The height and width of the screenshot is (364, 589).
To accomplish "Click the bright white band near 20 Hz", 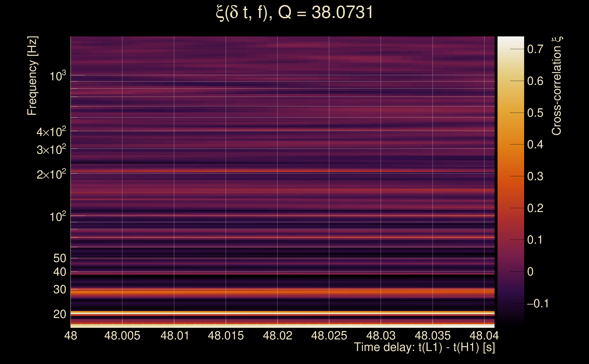I will click(x=282, y=314).
